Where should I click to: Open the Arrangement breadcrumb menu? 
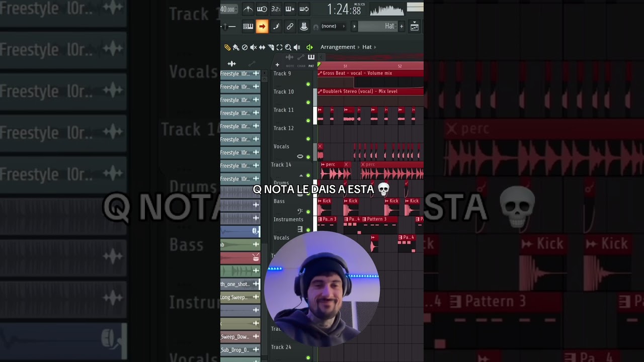coord(338,47)
